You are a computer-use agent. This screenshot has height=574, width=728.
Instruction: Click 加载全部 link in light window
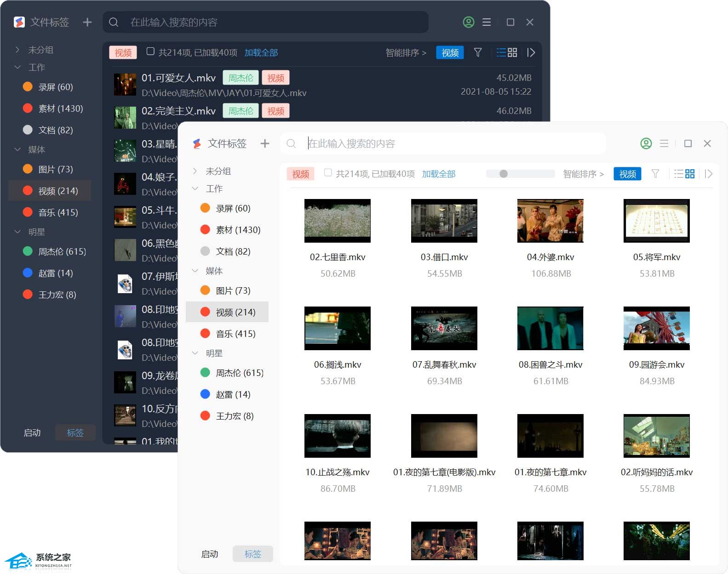[439, 174]
